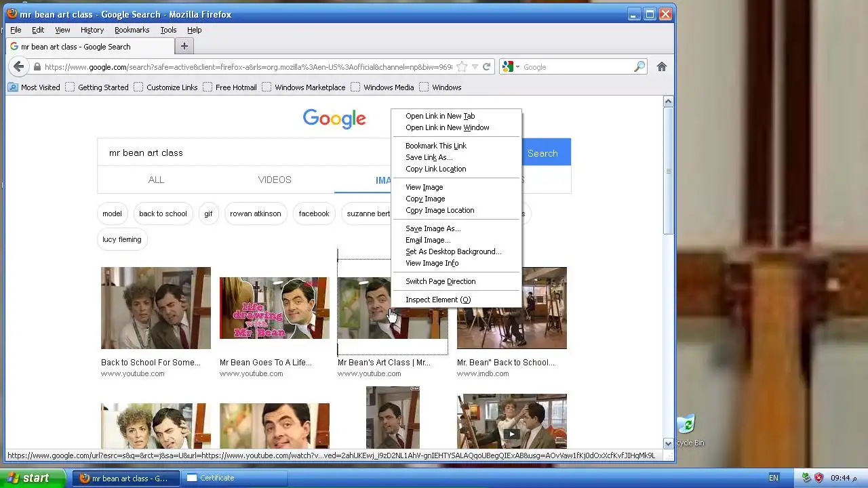The image size is (868, 488).
Task: Click the search magnifier in search box
Action: click(639, 66)
